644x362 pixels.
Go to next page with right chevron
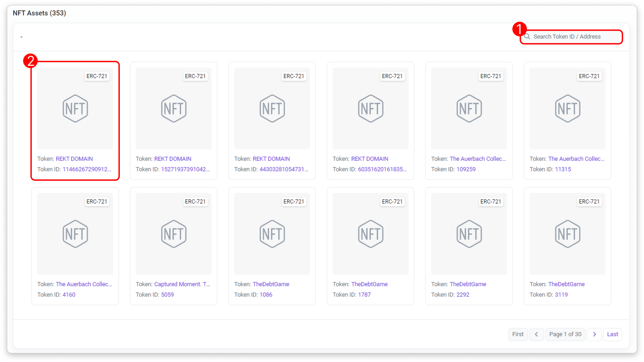(x=594, y=334)
